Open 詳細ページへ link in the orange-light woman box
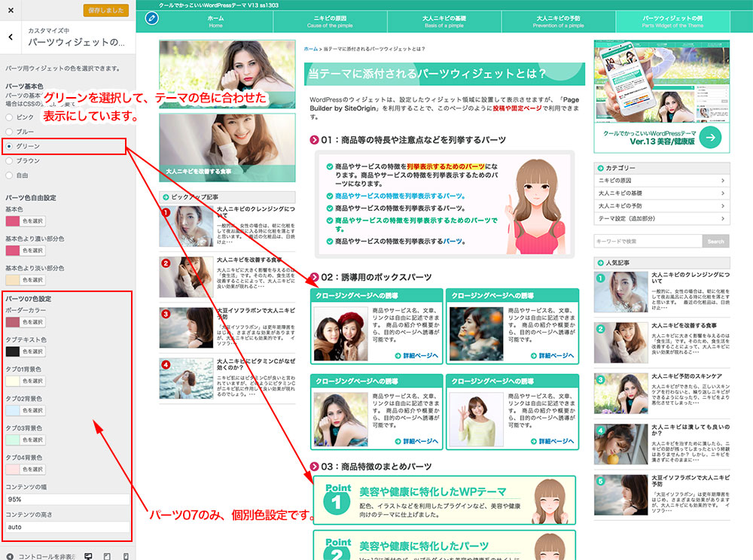 click(x=552, y=355)
